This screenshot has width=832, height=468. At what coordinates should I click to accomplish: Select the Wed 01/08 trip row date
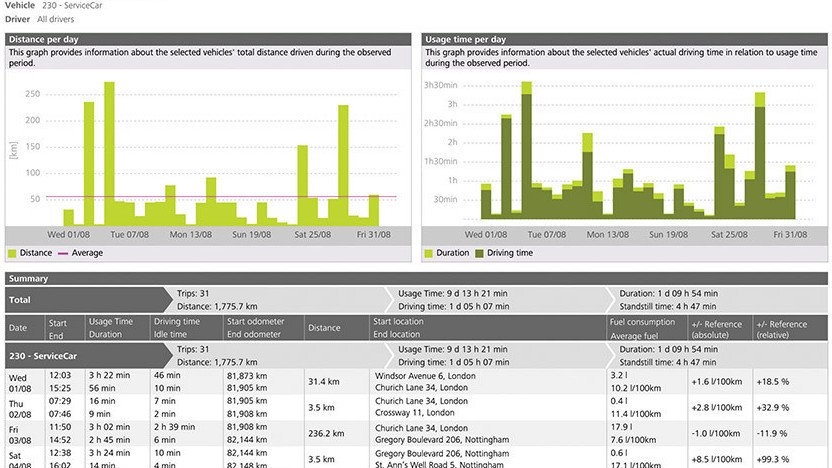tap(20, 380)
